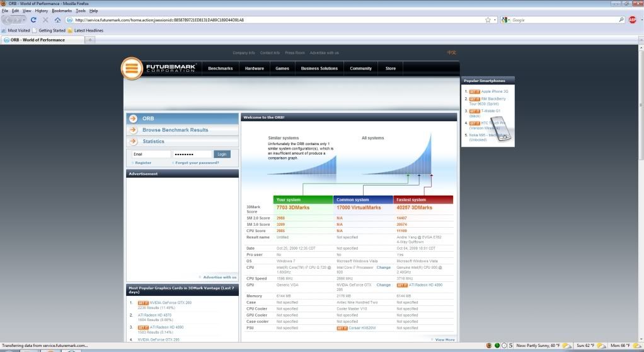This screenshot has height=352, width=644.
Task: Open Latest Headlines bookmark feed
Action: [86, 30]
